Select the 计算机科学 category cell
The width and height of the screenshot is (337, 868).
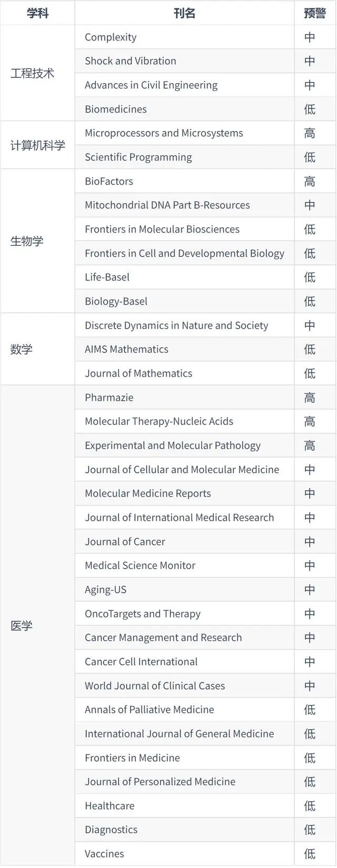[x=37, y=145]
